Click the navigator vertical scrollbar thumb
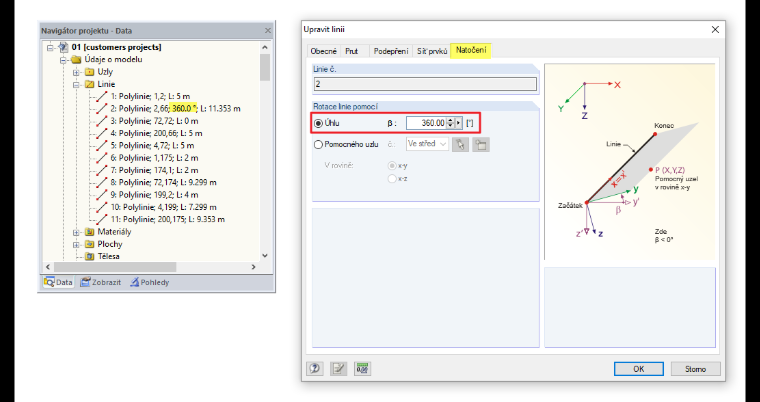 click(265, 67)
